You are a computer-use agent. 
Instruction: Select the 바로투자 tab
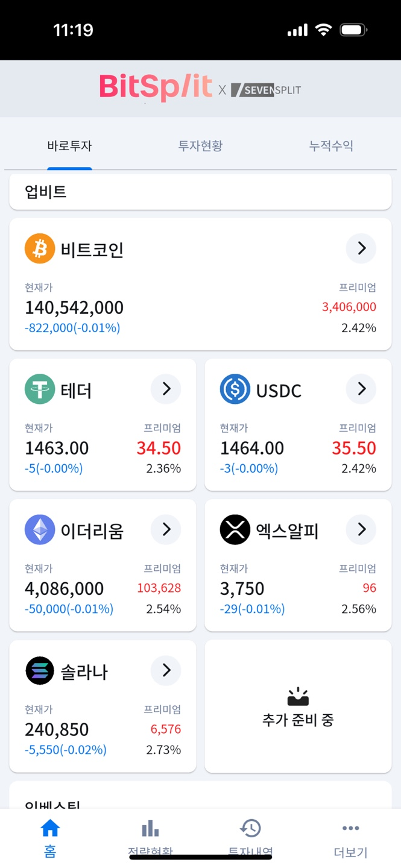point(69,145)
